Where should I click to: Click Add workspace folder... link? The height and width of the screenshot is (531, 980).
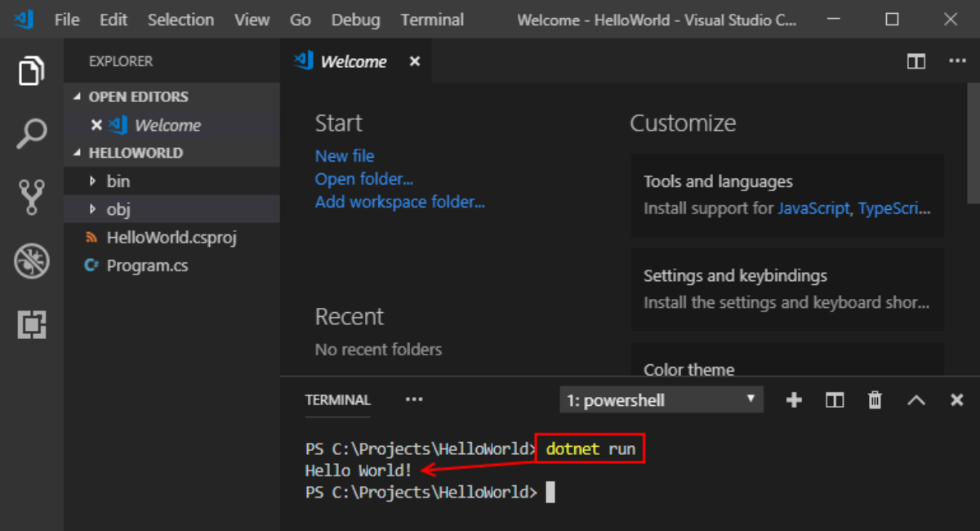click(x=400, y=202)
